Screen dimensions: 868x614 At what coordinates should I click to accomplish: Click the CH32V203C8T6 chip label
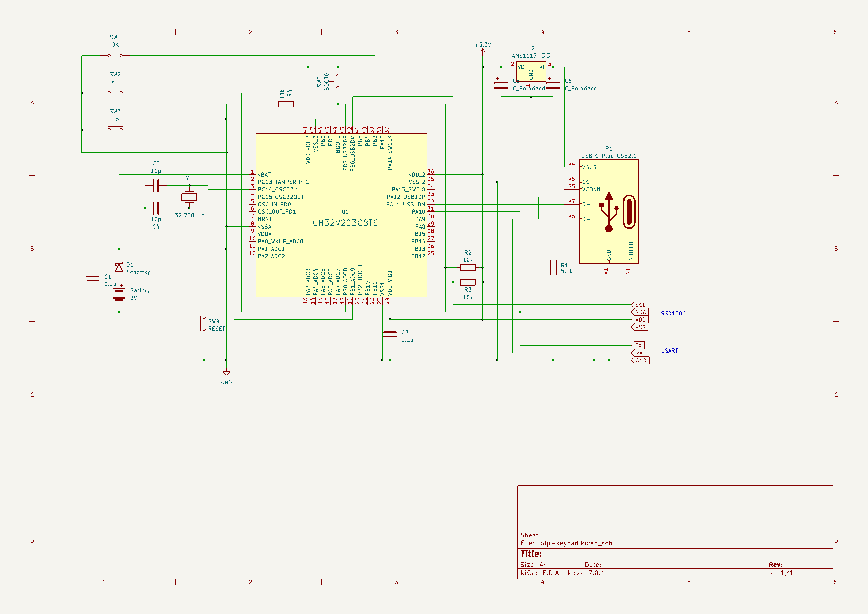coord(345,223)
